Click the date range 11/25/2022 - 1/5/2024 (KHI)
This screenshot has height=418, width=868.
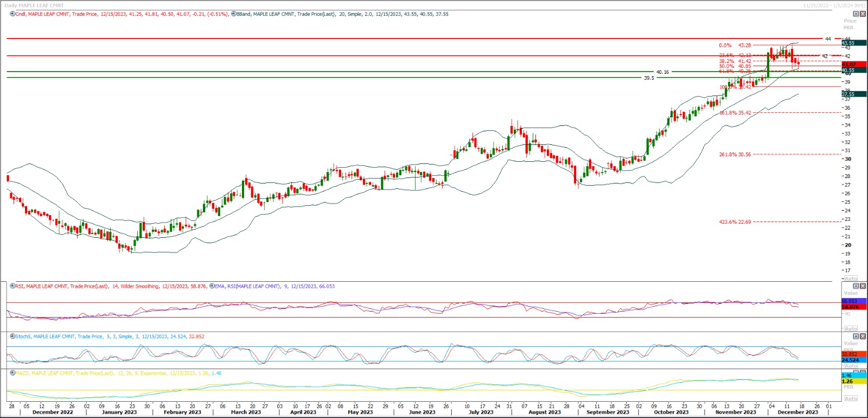tap(834, 5)
